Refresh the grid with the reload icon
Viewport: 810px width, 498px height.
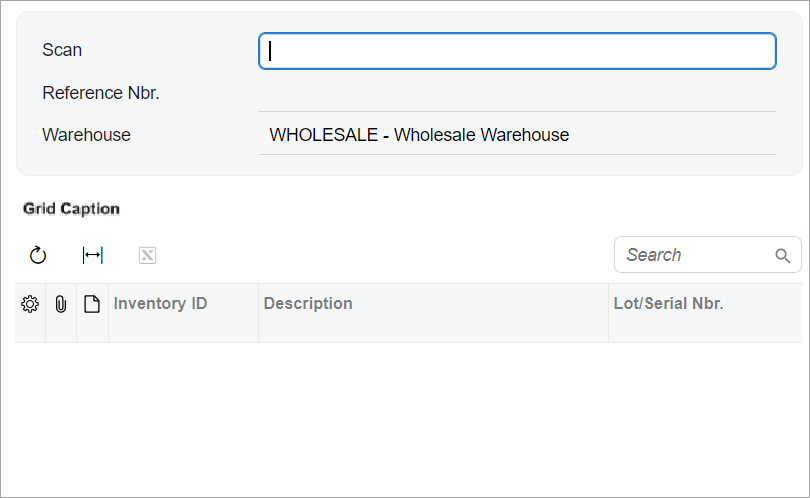(x=38, y=255)
